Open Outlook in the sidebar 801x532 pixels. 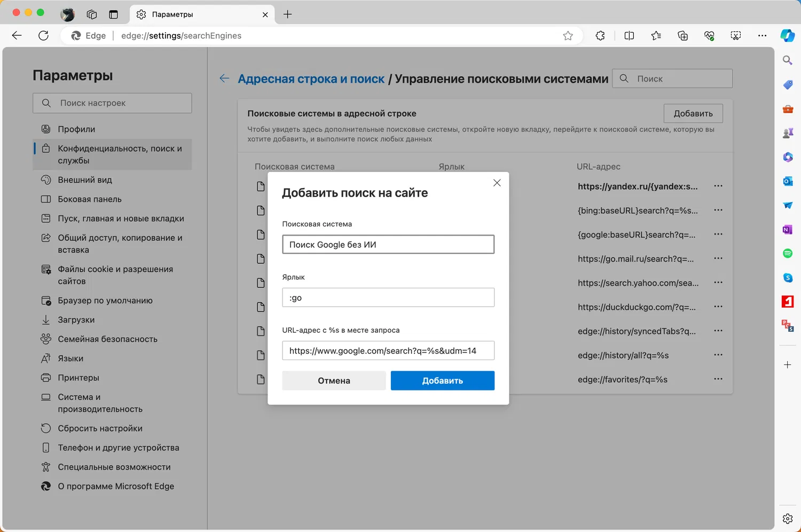pyautogui.click(x=788, y=181)
